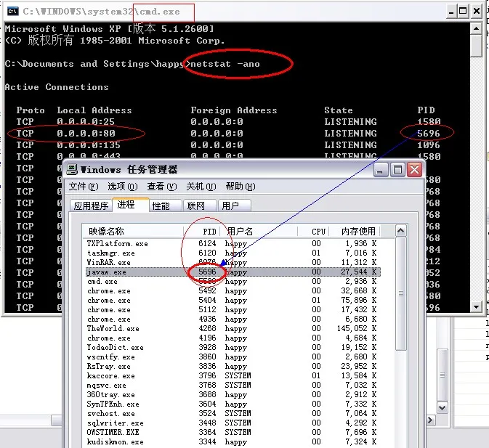
Task: Select the mqsvc.exe process row
Action: (x=233, y=385)
